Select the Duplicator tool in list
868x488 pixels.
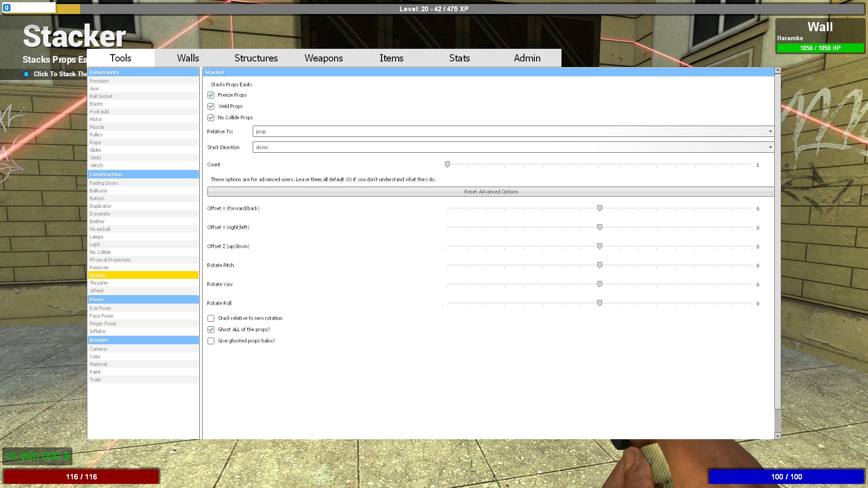[x=100, y=206]
